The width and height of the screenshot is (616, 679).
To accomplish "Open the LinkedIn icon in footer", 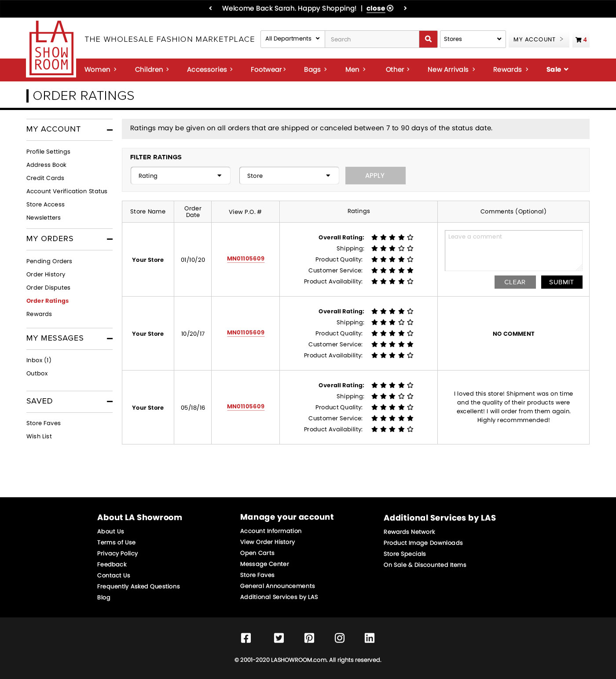I will tap(370, 638).
